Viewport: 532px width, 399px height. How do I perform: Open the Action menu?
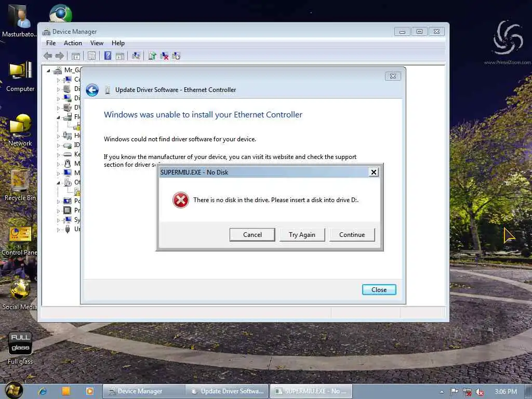pos(73,43)
